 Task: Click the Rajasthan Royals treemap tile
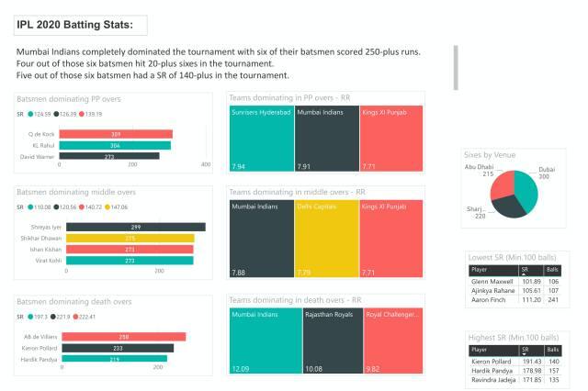(x=331, y=341)
